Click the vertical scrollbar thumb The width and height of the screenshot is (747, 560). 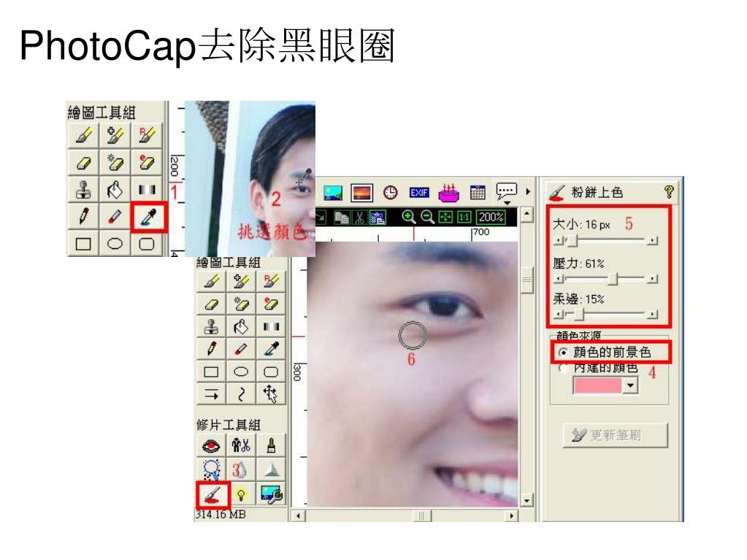tap(526, 280)
